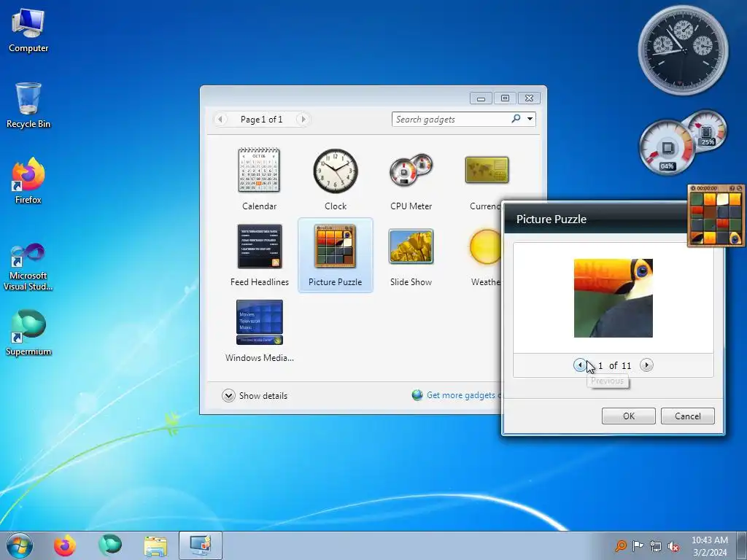747x560 pixels.
Task: Open Windows Explorer from the taskbar
Action: click(155, 545)
